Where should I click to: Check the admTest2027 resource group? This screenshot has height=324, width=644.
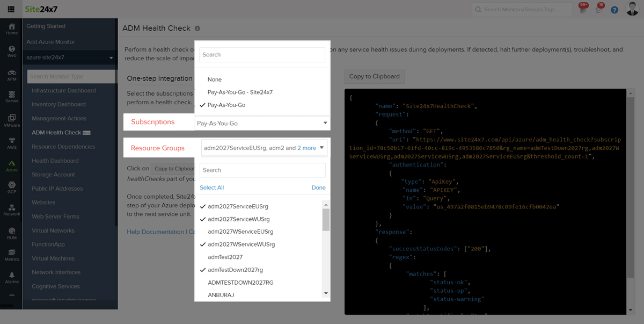(x=225, y=257)
